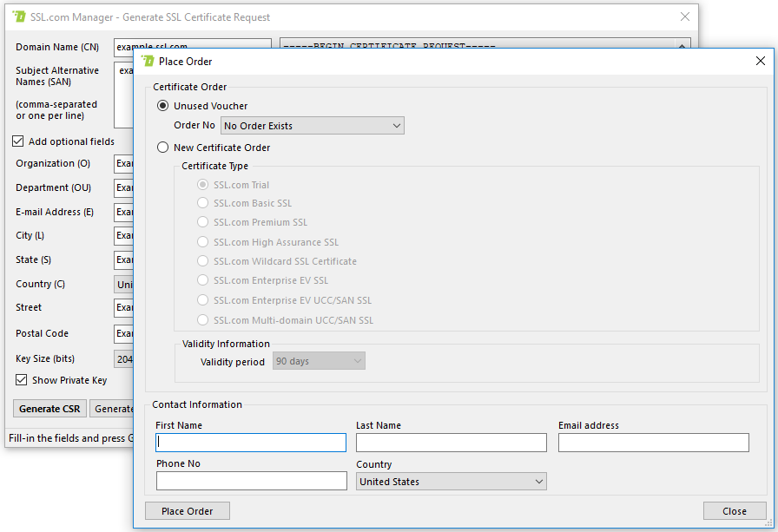778x532 pixels.
Task: Focus the First Name input field
Action: click(251, 443)
